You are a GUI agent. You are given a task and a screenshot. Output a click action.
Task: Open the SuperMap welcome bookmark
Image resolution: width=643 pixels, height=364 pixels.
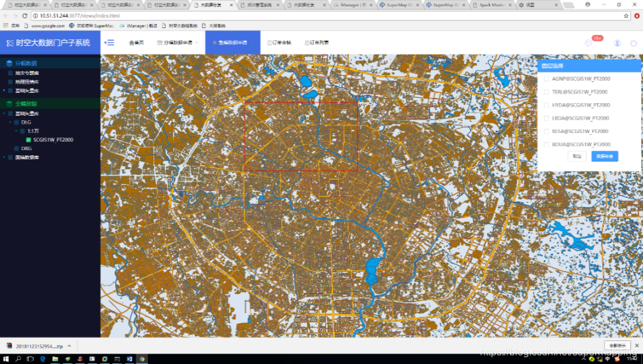92,25
